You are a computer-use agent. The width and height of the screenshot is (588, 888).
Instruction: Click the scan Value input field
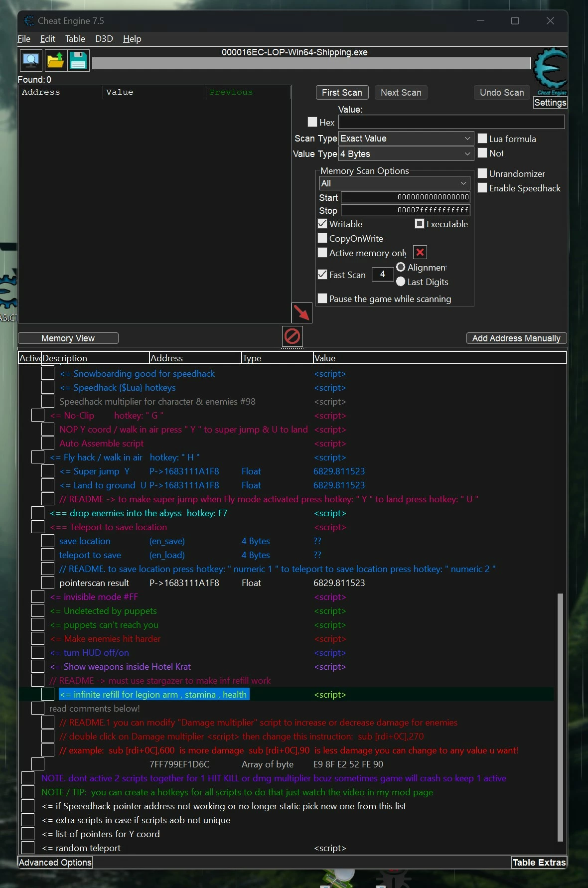451,122
